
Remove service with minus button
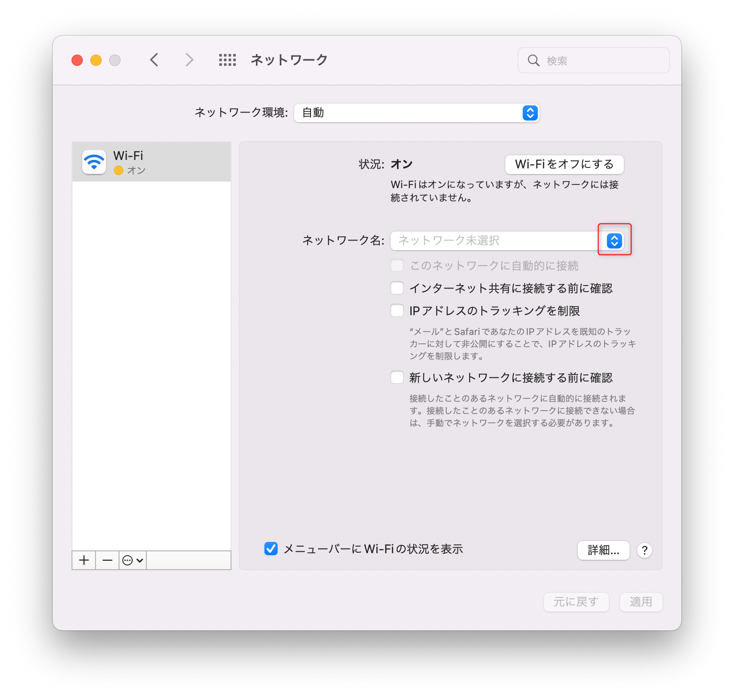tap(107, 560)
